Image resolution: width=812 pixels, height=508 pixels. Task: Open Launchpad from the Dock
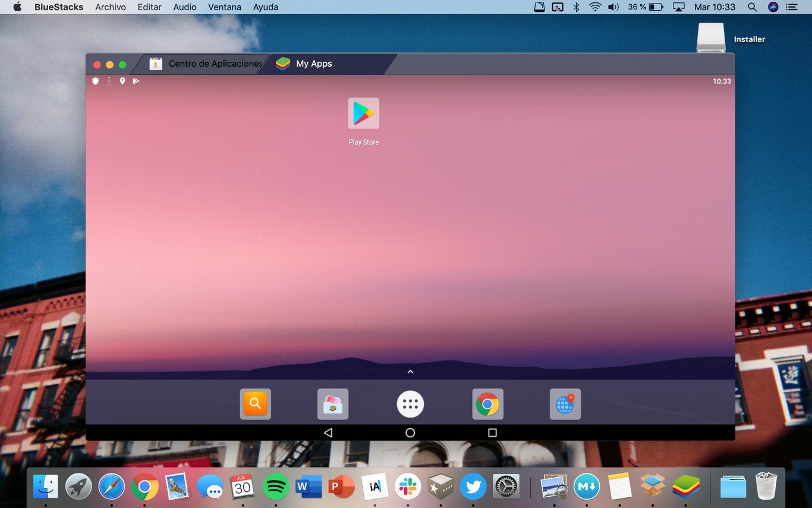[x=78, y=487]
